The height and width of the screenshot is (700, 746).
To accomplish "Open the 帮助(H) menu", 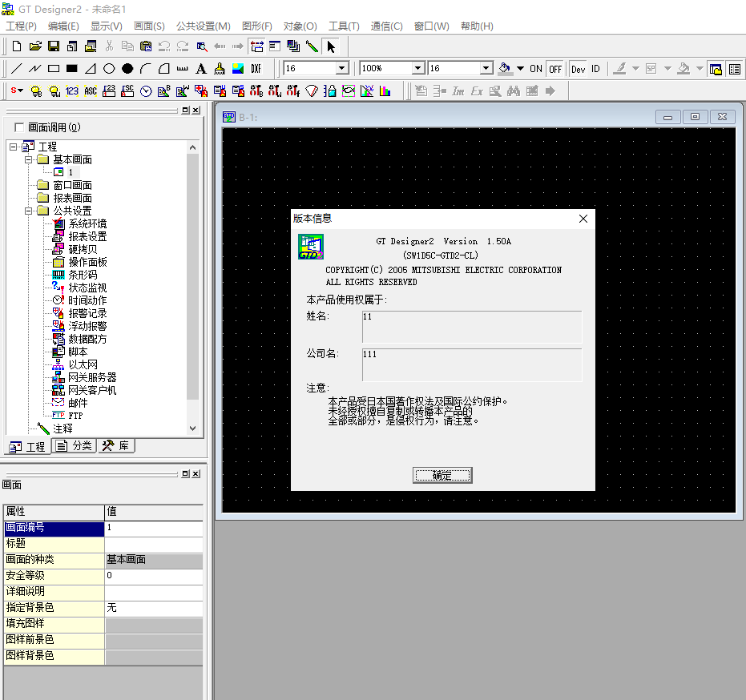I will coord(477,26).
